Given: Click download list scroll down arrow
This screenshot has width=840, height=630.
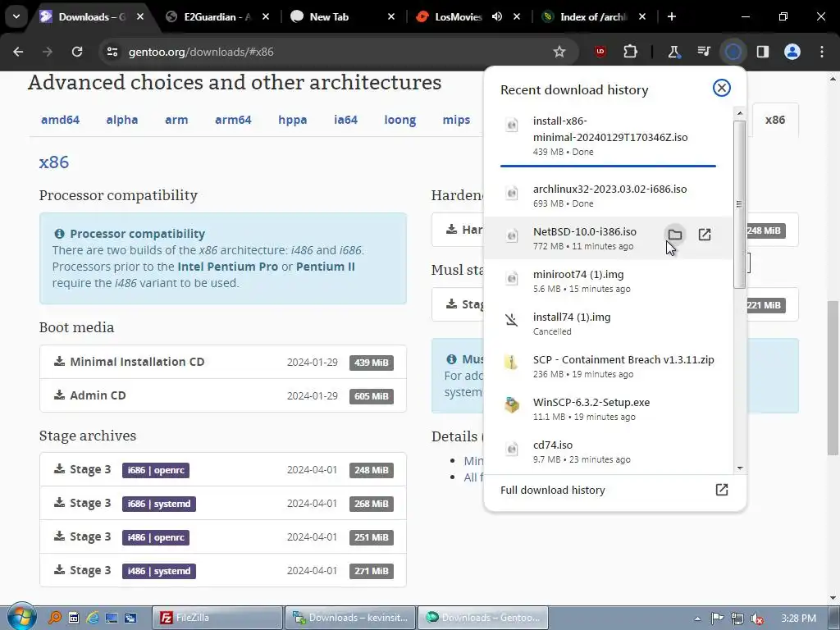Looking at the screenshot, I should click(740, 468).
